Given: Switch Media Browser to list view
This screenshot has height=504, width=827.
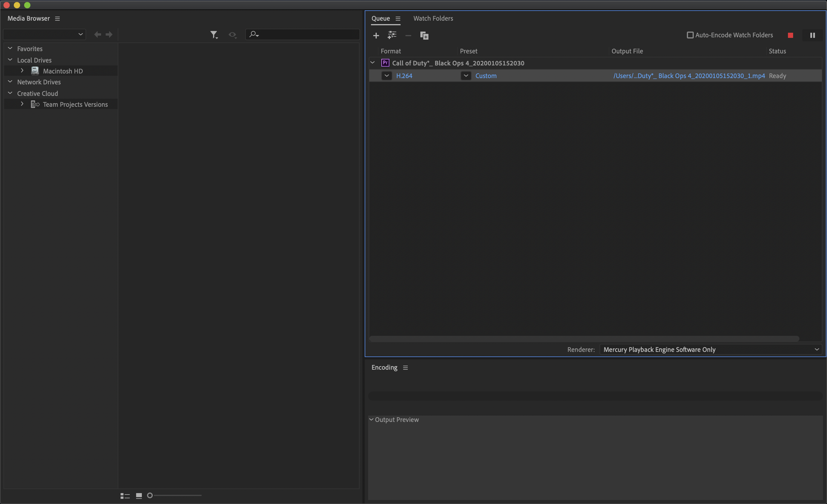Looking at the screenshot, I should tap(125, 496).
